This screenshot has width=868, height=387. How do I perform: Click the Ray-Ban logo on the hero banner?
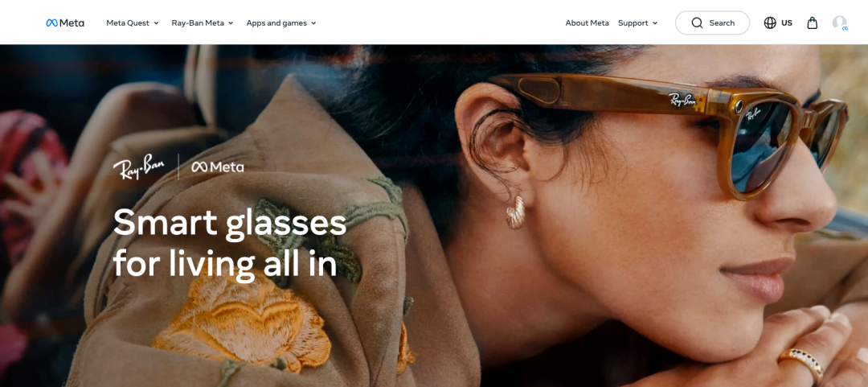(x=139, y=167)
